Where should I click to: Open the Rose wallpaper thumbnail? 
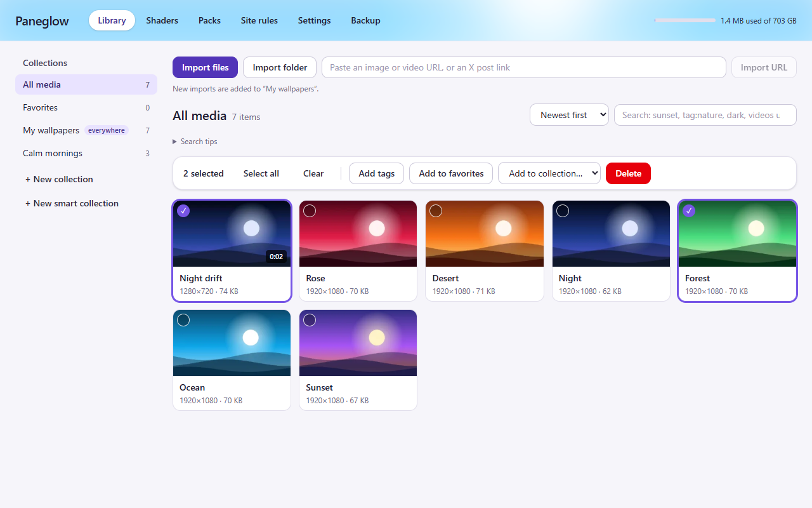358,234
